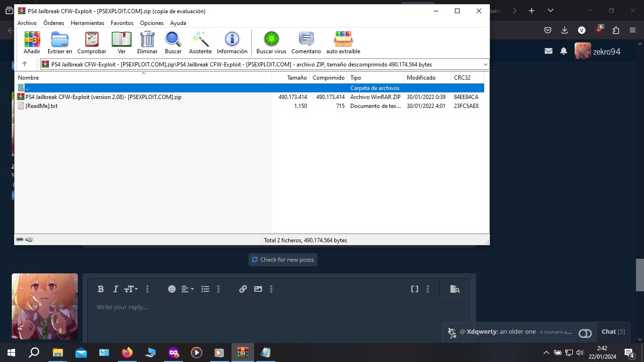Open the Firefox hamburger application menu
Viewport: 644px width, 362px height.
click(x=633, y=30)
